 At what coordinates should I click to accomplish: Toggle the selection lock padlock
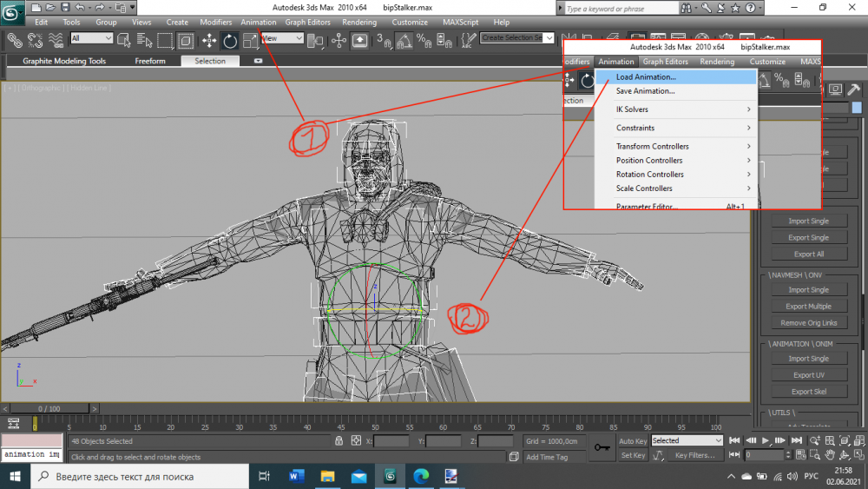(339, 441)
